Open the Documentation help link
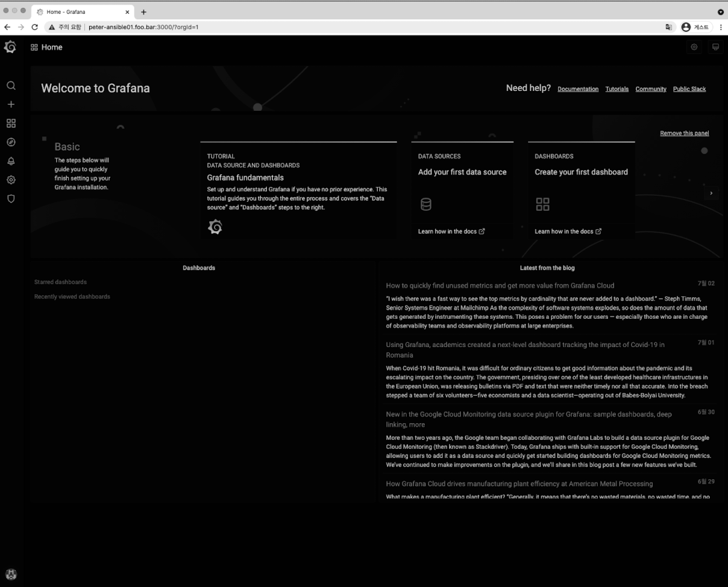 point(578,89)
